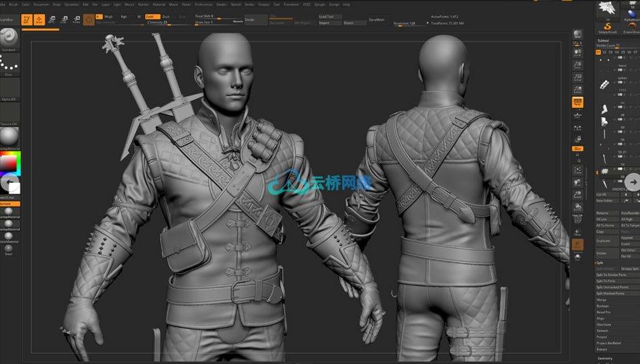Screen dimensions: 640x364
Task: Toggle L.Sym local symmetry icon
Action: click(577, 128)
